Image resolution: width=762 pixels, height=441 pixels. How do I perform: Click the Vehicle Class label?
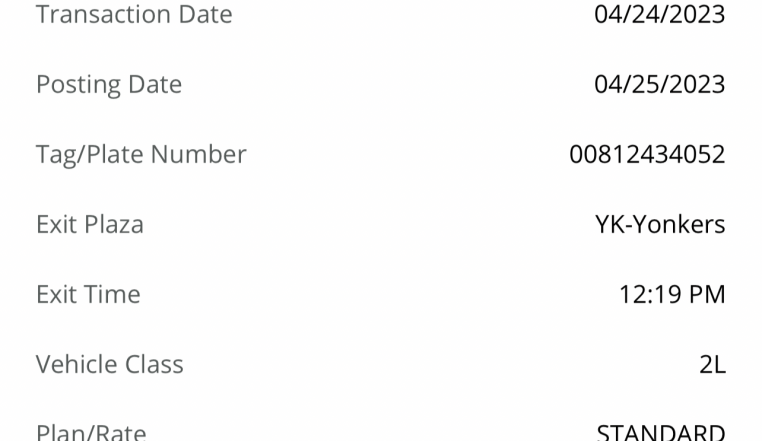click(x=110, y=364)
